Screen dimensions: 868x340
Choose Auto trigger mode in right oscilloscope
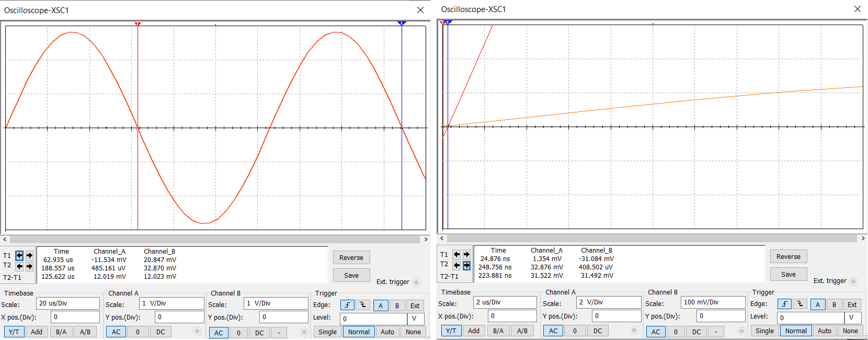click(x=825, y=331)
